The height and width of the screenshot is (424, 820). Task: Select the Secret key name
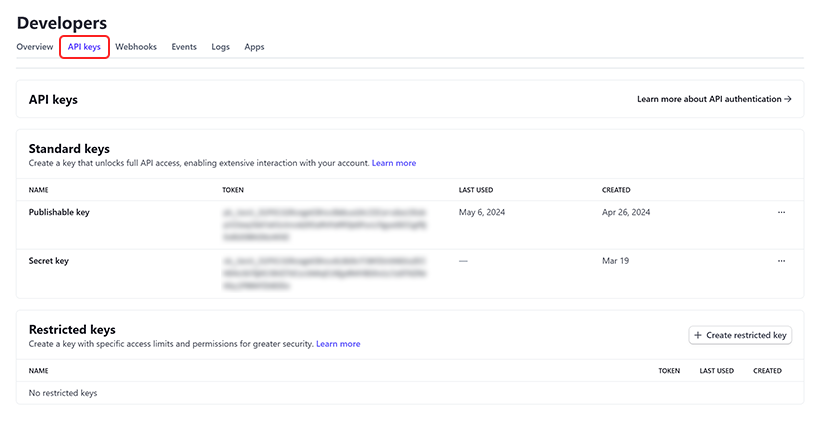point(49,261)
